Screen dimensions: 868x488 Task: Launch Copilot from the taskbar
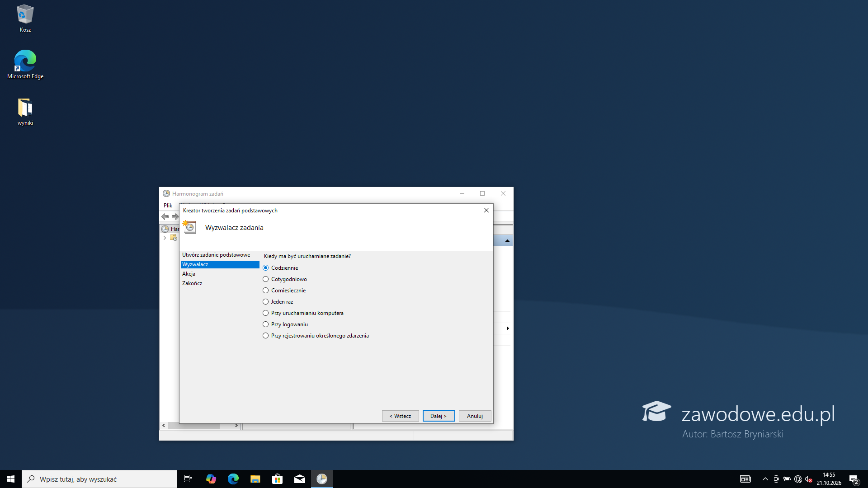point(211,479)
